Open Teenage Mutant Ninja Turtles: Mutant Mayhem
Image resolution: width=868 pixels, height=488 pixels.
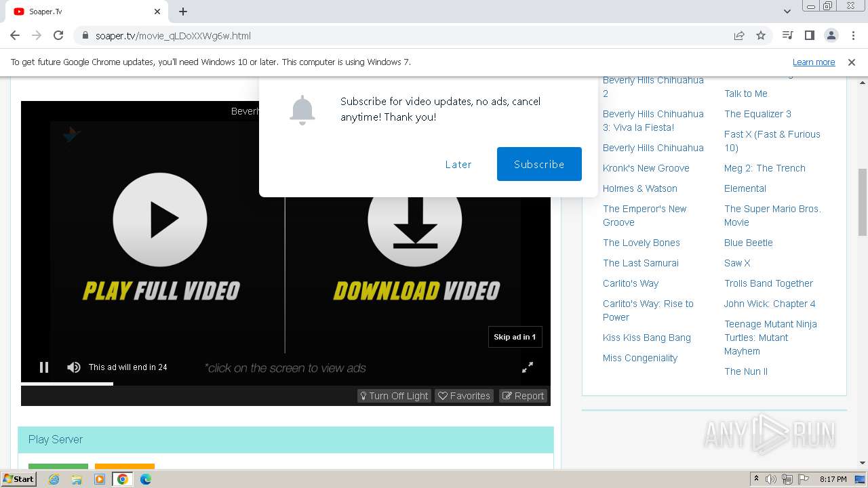(x=770, y=338)
